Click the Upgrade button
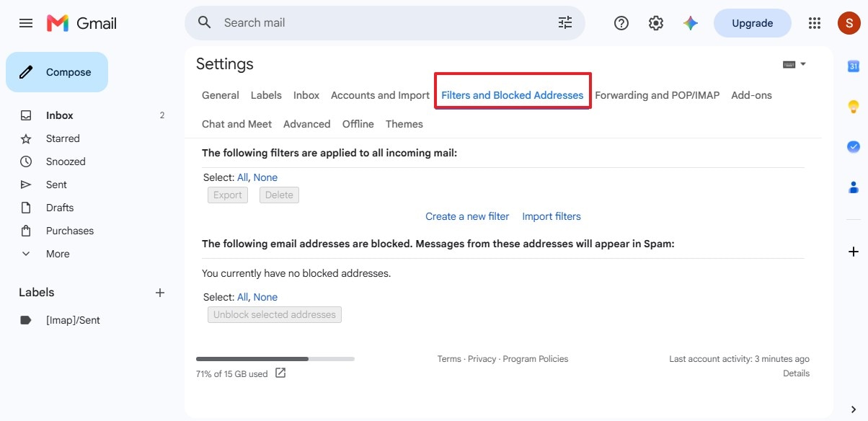Screen dimensions: 868x421 [x=753, y=23]
